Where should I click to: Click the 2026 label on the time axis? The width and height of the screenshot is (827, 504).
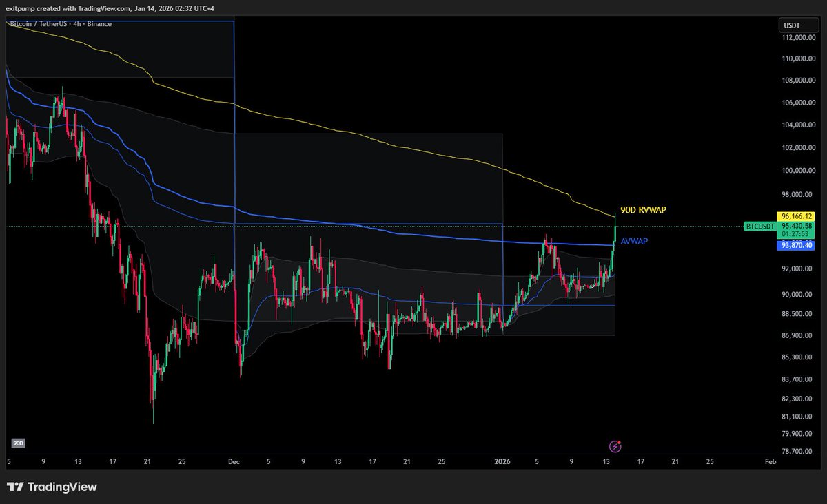(x=503, y=463)
